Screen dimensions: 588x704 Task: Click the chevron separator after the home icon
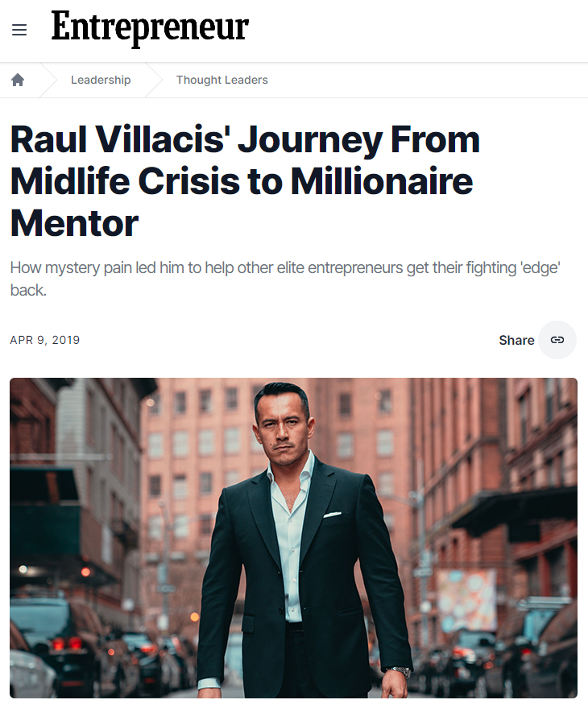pos(48,80)
